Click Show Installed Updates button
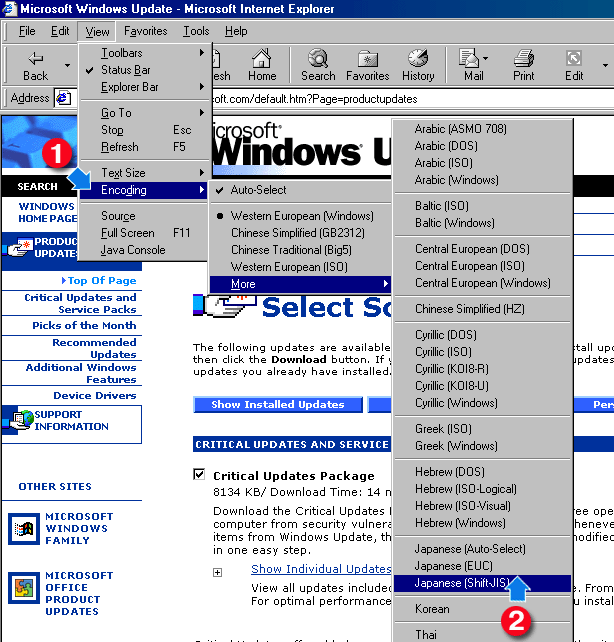This screenshot has width=614, height=642. [x=278, y=405]
